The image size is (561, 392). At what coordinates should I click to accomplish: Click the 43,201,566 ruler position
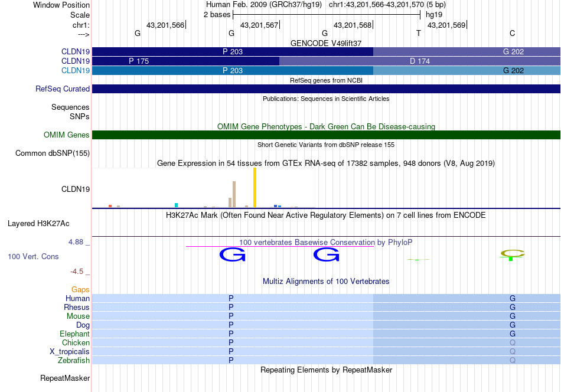(x=165, y=25)
